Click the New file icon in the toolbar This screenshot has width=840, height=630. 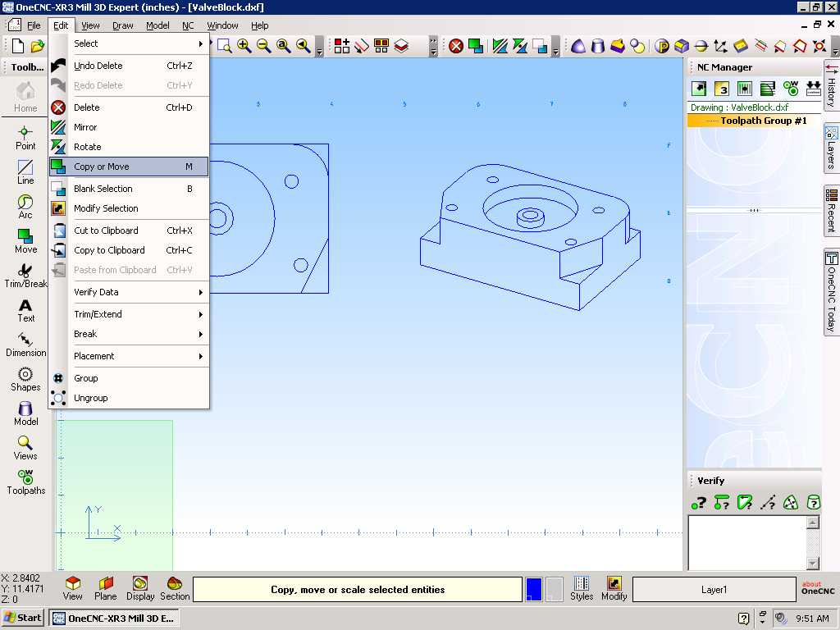click(x=18, y=46)
